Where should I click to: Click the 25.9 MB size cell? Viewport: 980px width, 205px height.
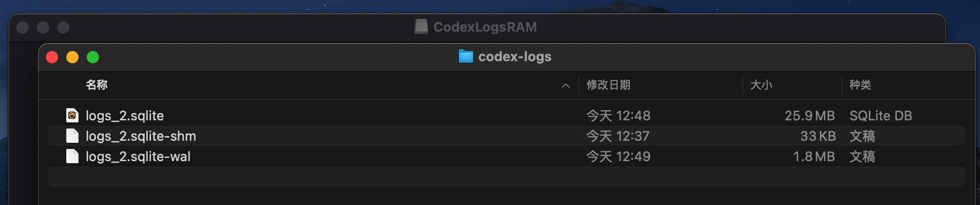tap(810, 116)
